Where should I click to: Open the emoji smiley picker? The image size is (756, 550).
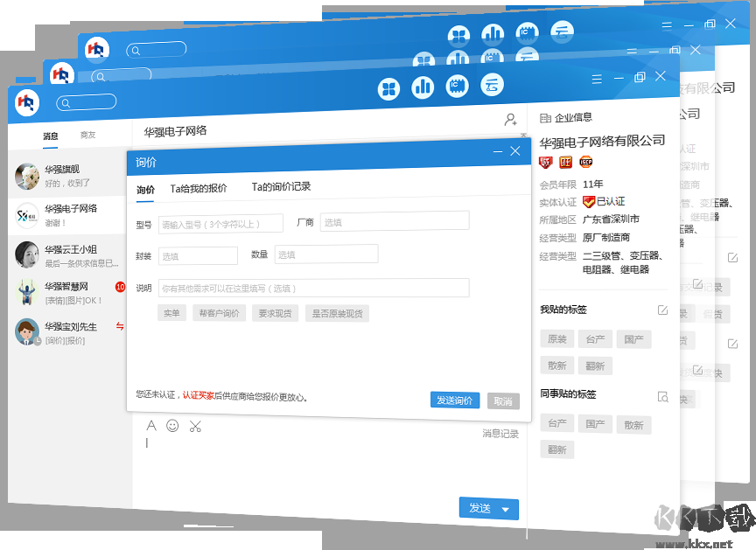[172, 425]
